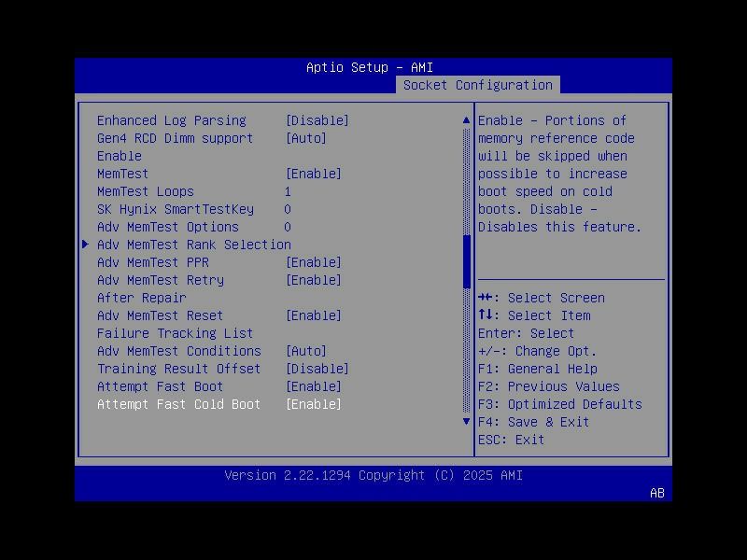The image size is (747, 560).
Task: Click the scrollbar down arrow icon
Action: coord(465,422)
